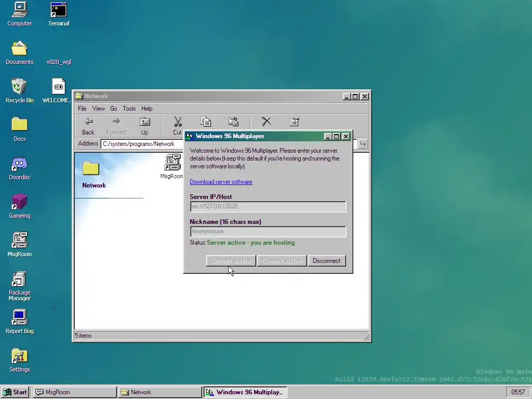Select the MsgRoom item in Network folder
This screenshot has height=399, width=532.
[172, 166]
